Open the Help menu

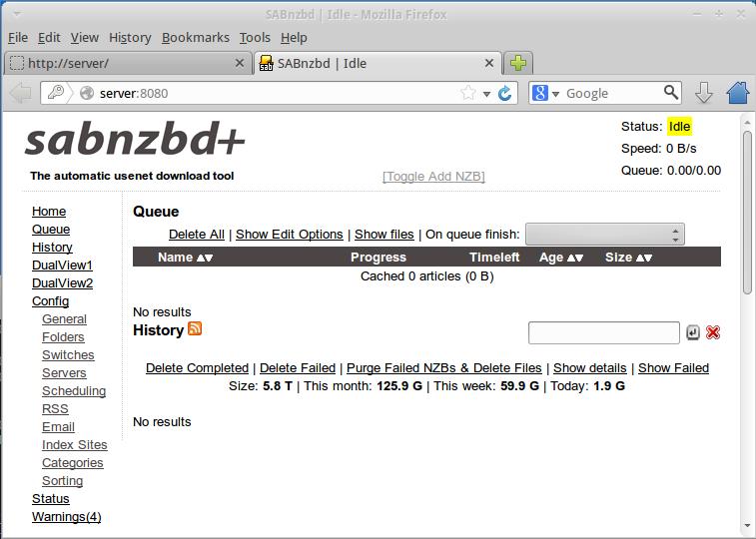(294, 38)
